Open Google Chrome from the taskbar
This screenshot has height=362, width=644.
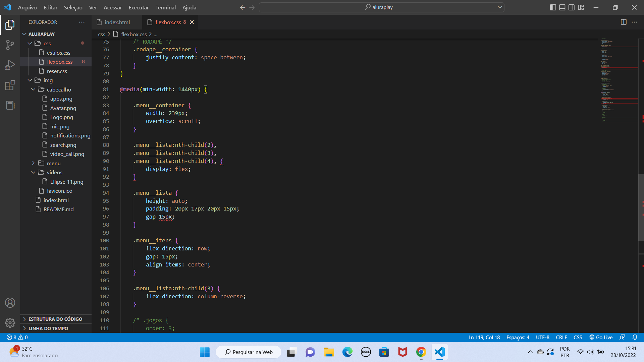421,352
